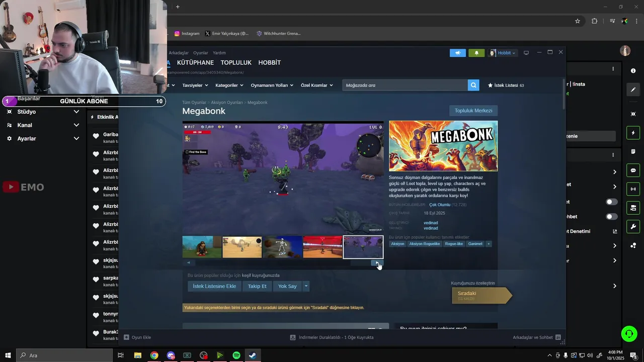The width and height of the screenshot is (644, 362).
Task: Open the Tavsiyeler dropdown menu
Action: click(195, 85)
